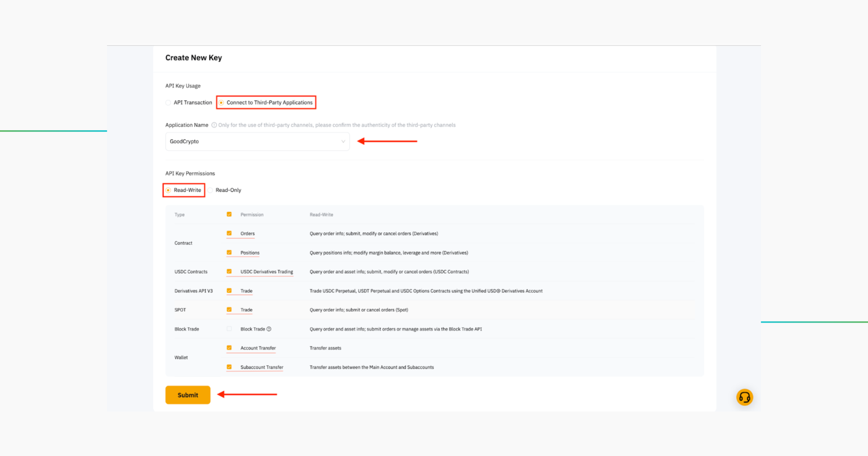This screenshot has width=868, height=456.
Task: Select the API Transaction radio button
Action: pos(169,103)
